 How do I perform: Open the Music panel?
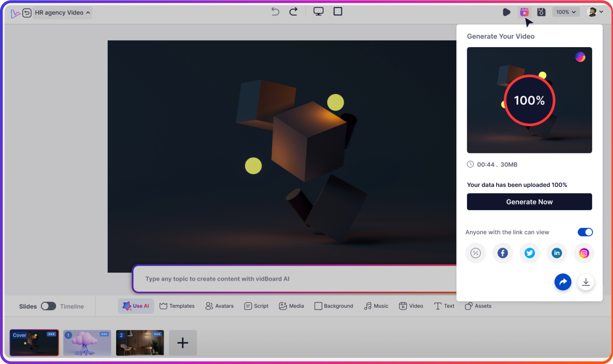tap(368, 306)
